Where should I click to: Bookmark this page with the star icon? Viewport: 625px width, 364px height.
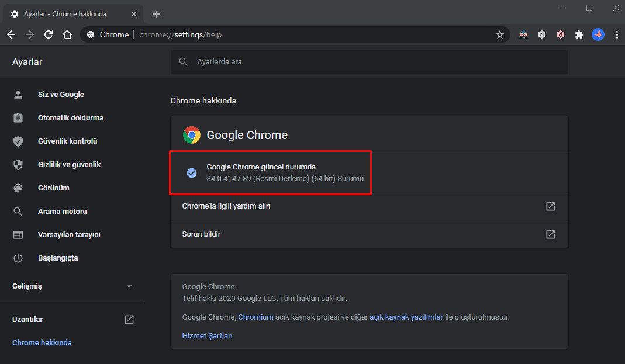pyautogui.click(x=500, y=34)
